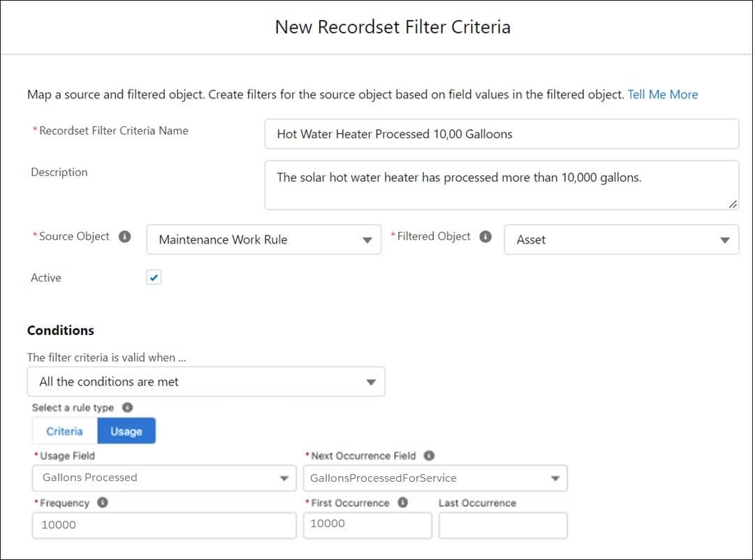Screen dimensions: 753x560
Task: Uncheck the Active checkbox
Action: coord(154,277)
